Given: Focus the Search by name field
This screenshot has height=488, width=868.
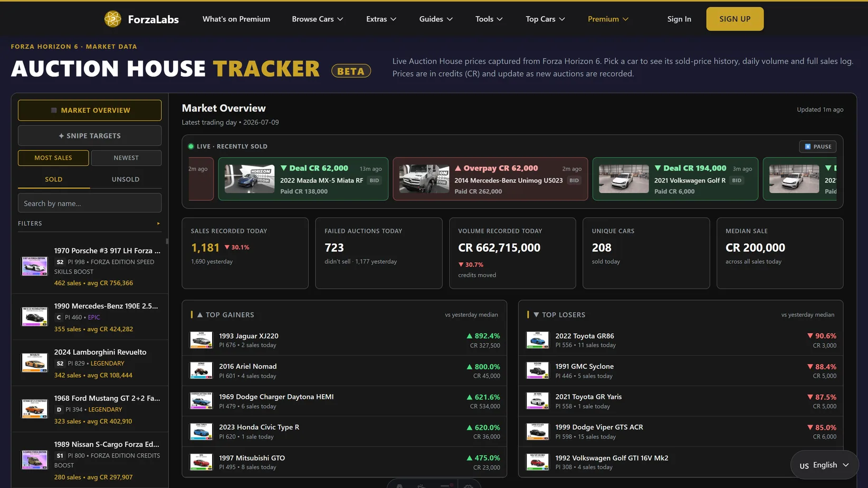Looking at the screenshot, I should point(90,203).
